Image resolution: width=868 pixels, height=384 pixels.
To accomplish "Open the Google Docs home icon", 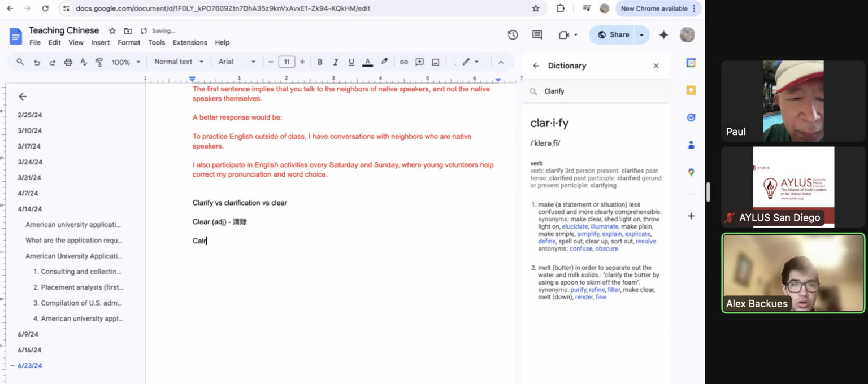I will pos(16,36).
